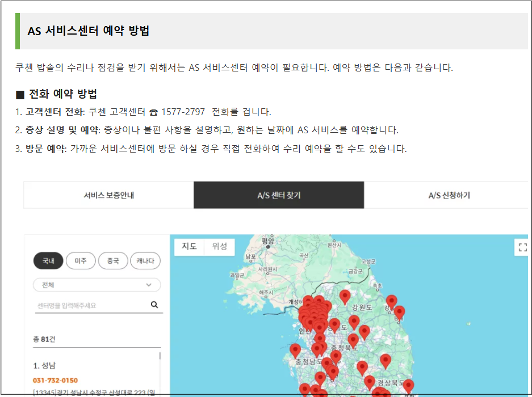Screen dimensions: 532x397
Task: Click the AS 서비스센터 예약 방법 title
Action: point(88,31)
